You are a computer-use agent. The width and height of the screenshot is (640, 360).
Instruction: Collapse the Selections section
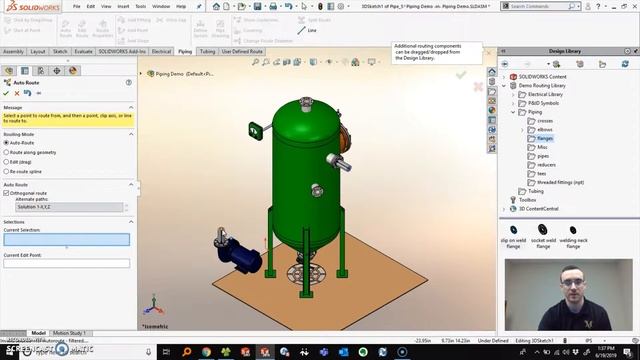click(131, 222)
